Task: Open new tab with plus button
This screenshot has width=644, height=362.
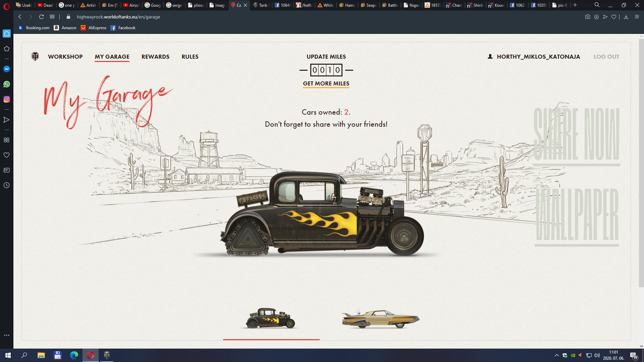Action: [575, 5]
